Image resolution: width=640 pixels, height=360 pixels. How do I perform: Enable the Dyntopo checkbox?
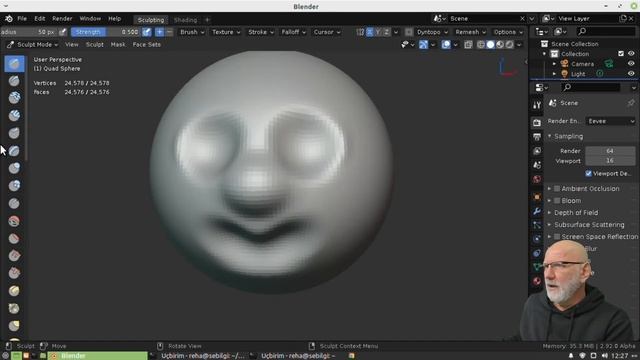click(x=409, y=32)
